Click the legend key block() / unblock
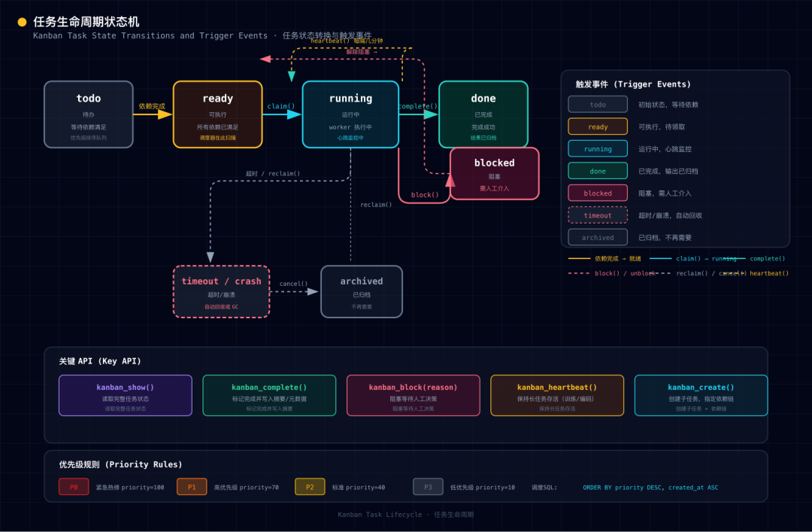812x532 pixels. [x=625, y=273]
